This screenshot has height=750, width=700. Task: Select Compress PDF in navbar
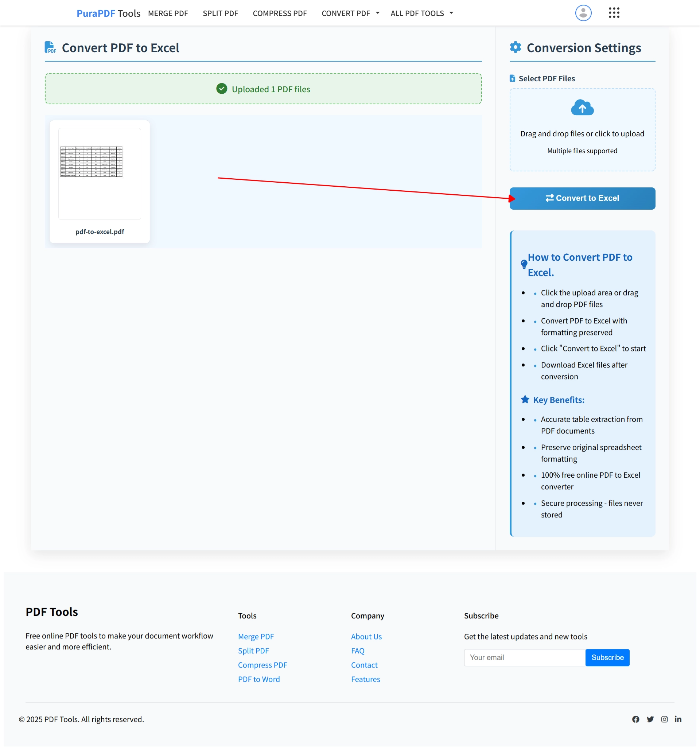280,13
